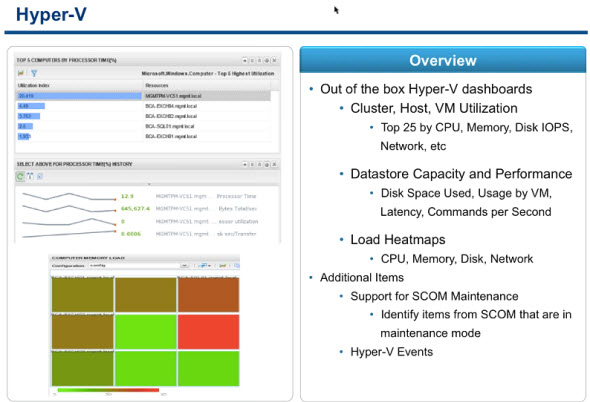
Task: Click the Processor Time metric label
Action: click(236, 196)
